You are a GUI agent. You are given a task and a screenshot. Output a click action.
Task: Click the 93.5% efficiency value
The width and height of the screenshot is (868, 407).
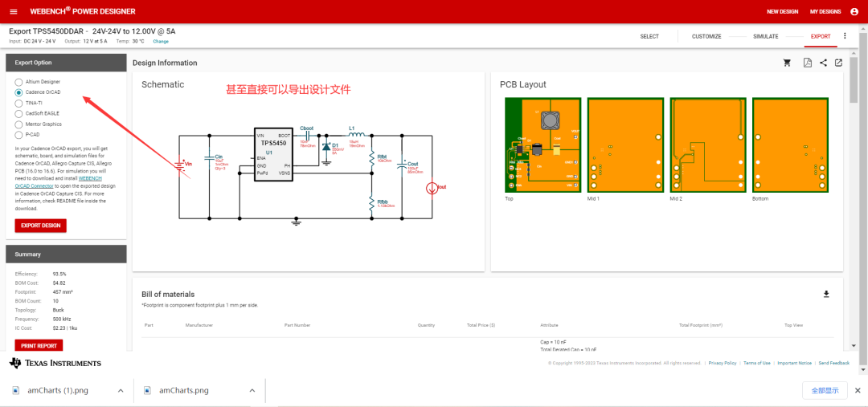[x=59, y=275]
